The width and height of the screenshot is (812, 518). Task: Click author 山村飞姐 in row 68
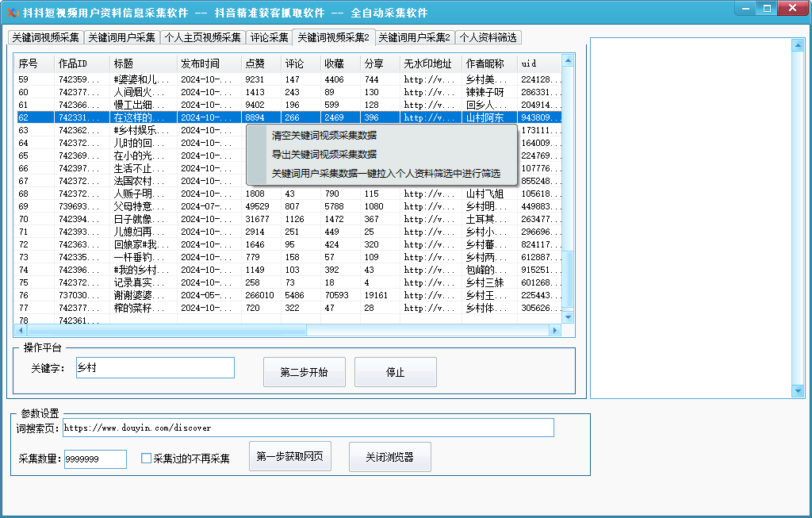pyautogui.click(x=485, y=194)
